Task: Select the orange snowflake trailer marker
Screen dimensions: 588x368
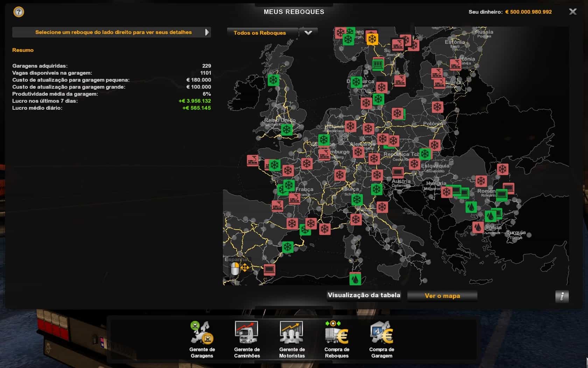Action: [x=372, y=39]
